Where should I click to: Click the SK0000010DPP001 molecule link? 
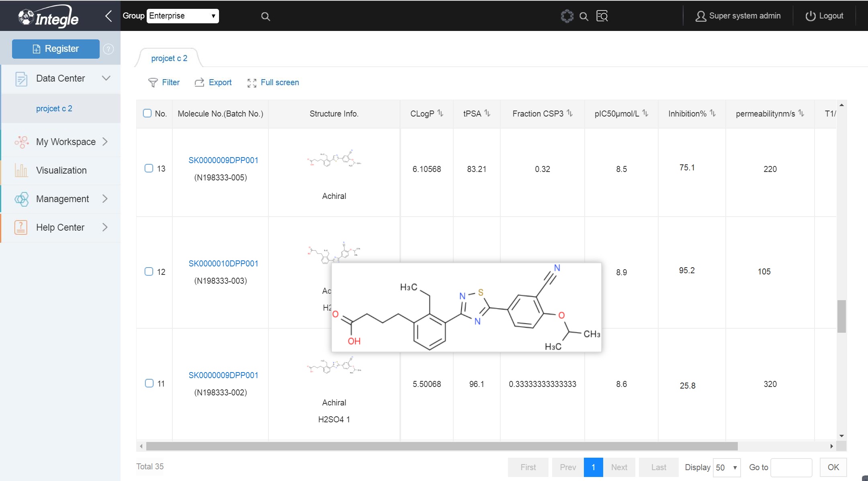pos(223,263)
